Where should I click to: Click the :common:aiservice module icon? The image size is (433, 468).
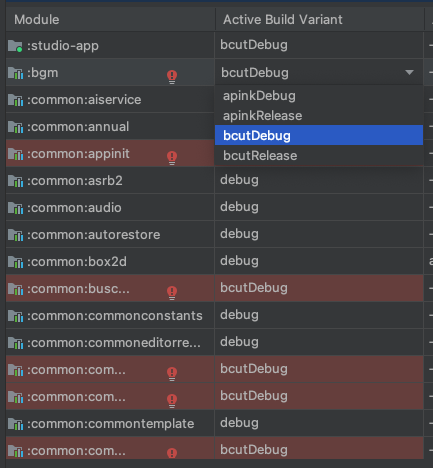tap(15, 100)
